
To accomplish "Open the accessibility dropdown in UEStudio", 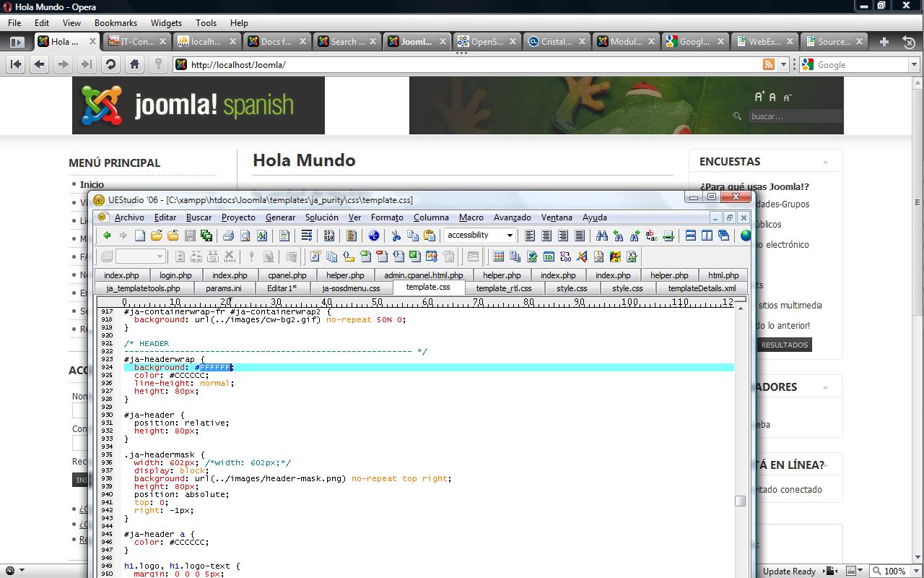I will coord(510,236).
